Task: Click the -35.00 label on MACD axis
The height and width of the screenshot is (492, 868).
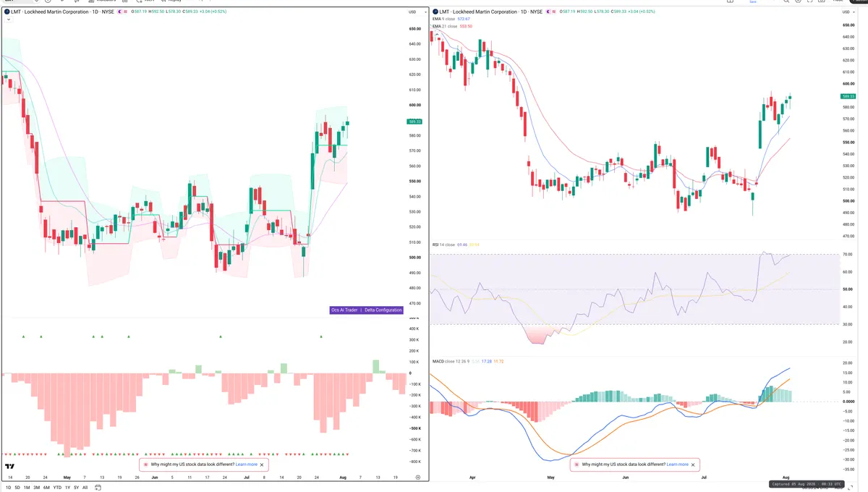Action: [x=848, y=470]
